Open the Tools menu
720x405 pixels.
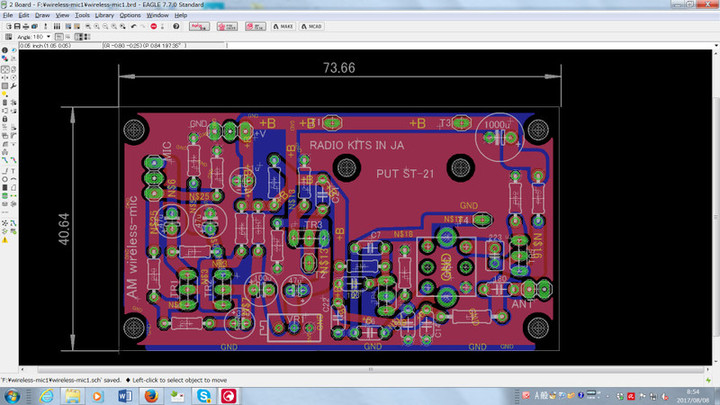click(x=82, y=16)
